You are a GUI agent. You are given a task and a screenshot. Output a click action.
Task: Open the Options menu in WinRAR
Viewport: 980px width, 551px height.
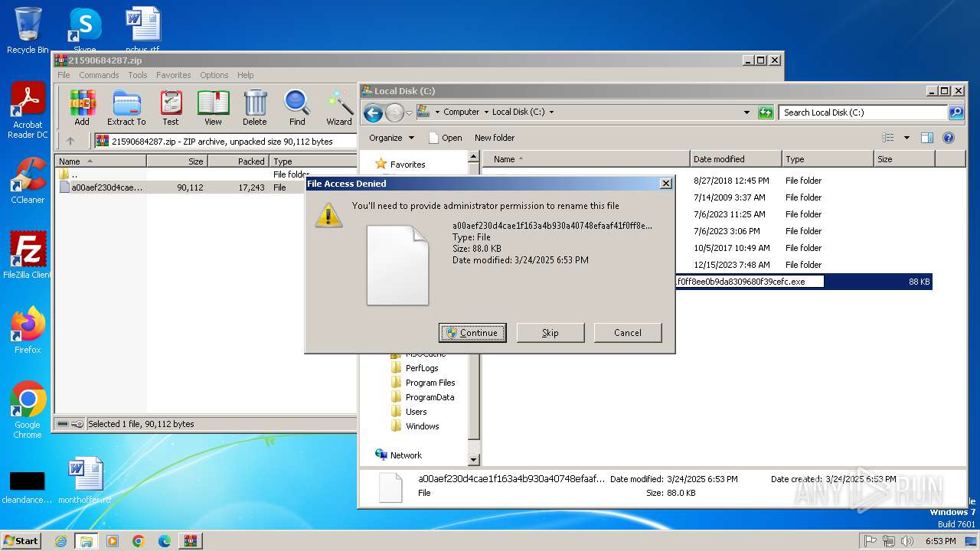(x=214, y=75)
